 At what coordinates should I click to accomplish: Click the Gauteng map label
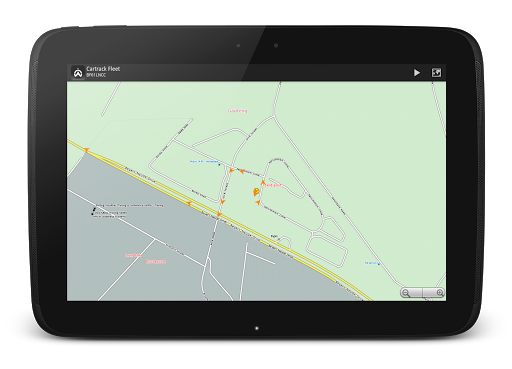(238, 111)
